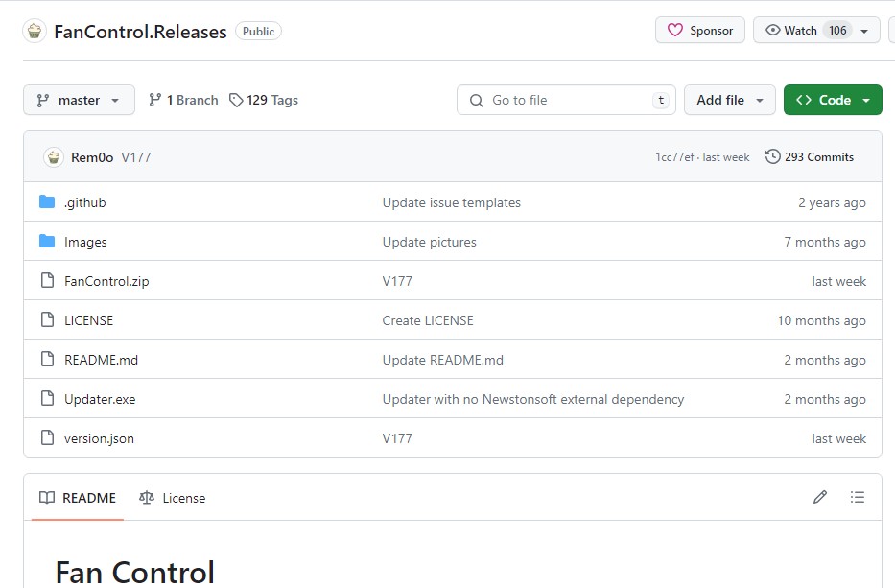Click the Updater.exe file icon

47,398
